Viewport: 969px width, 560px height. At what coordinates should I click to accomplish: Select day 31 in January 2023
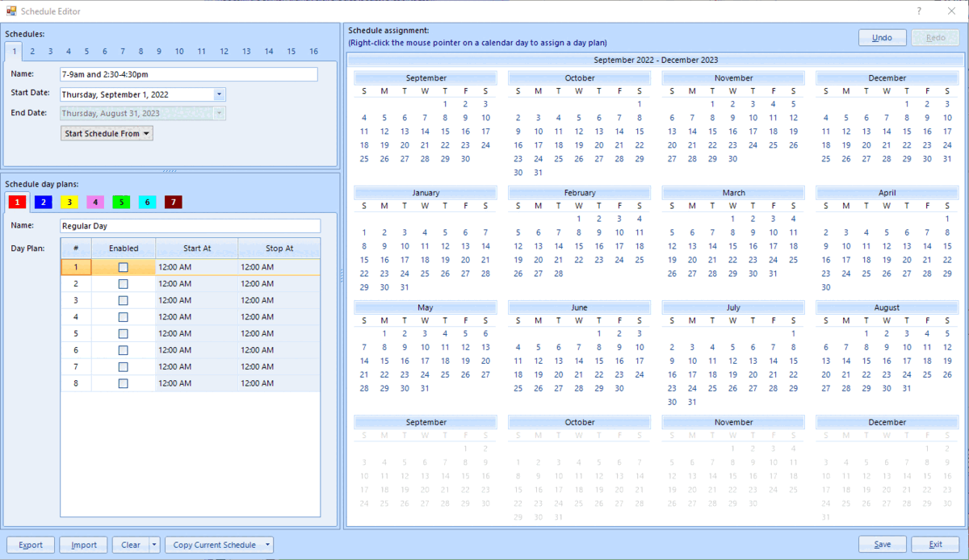(x=405, y=287)
